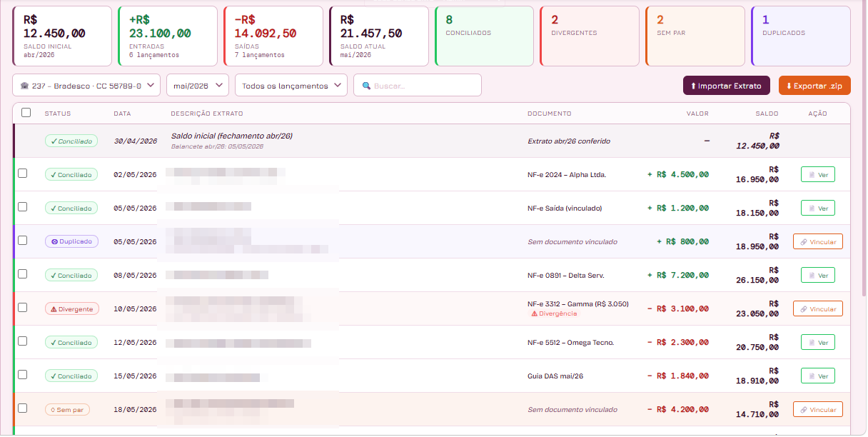Click the download arrow on Exportar .zip
The height and width of the screenshot is (437, 868).
point(789,86)
